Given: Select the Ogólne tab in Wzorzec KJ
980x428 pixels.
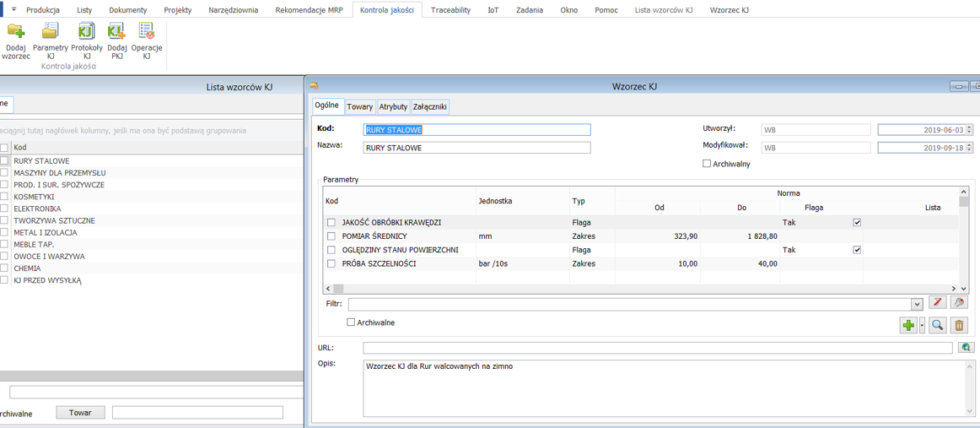Looking at the screenshot, I should (x=327, y=106).
